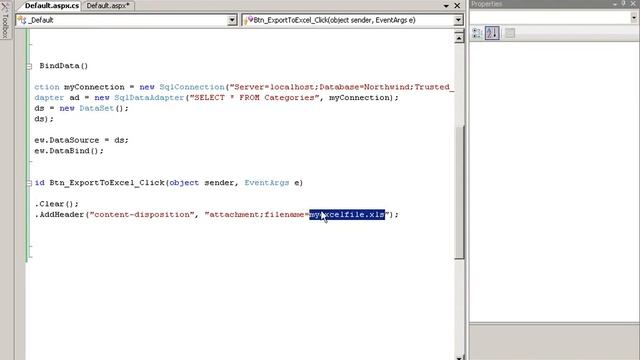Open the Default.aspx* tab

click(x=108, y=6)
